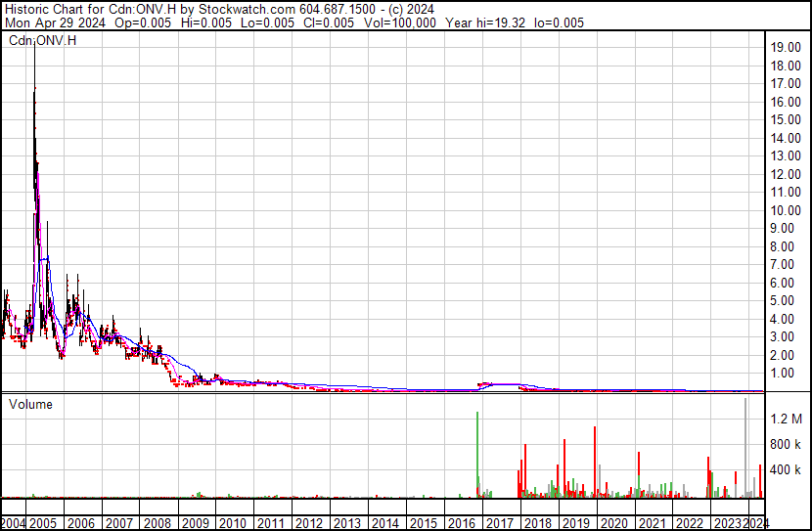Click the 19.00 price axis label
The image size is (812, 531).
(786, 47)
